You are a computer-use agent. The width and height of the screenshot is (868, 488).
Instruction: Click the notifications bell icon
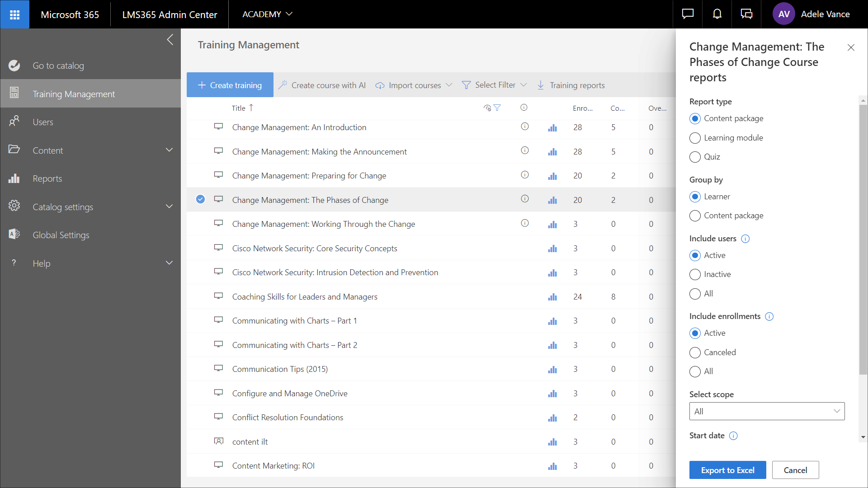717,14
